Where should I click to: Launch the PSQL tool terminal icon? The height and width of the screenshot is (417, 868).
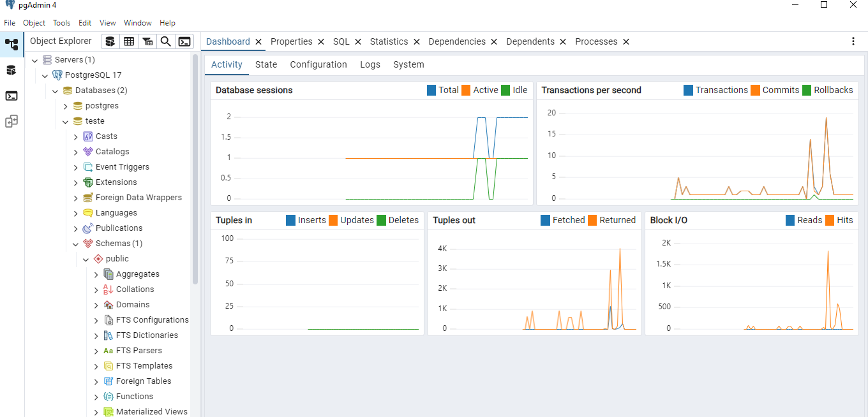click(x=184, y=41)
